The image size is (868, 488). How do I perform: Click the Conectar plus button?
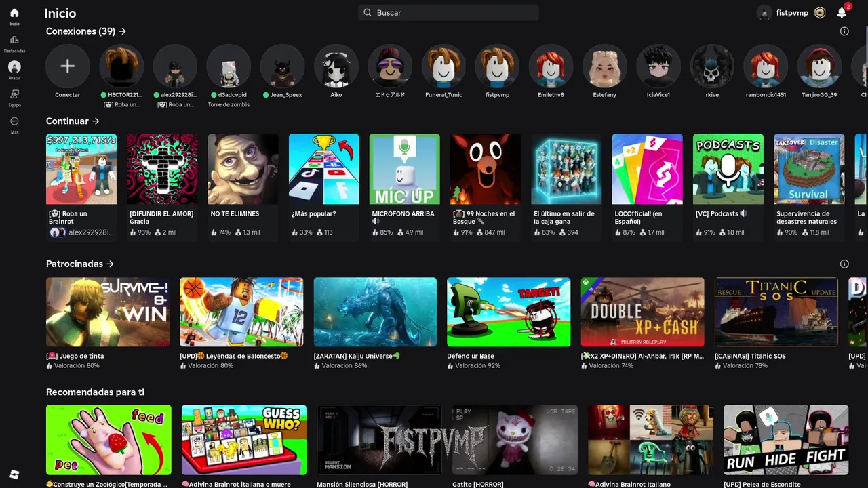(x=67, y=66)
